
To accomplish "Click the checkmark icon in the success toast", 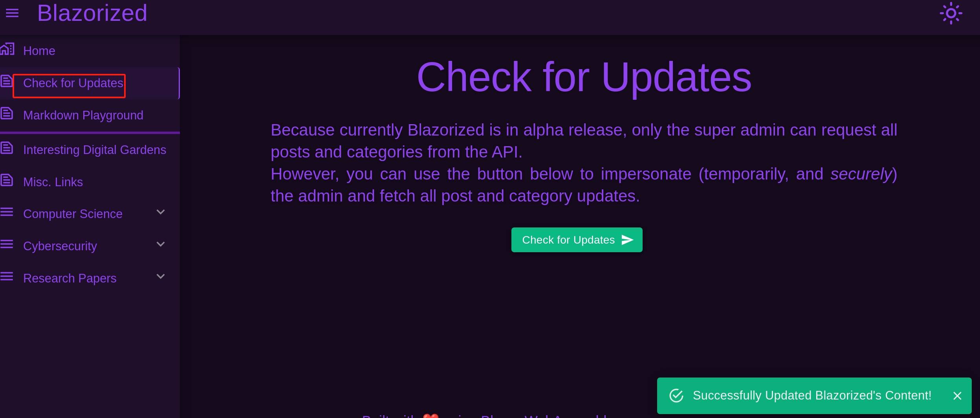I will [676, 396].
